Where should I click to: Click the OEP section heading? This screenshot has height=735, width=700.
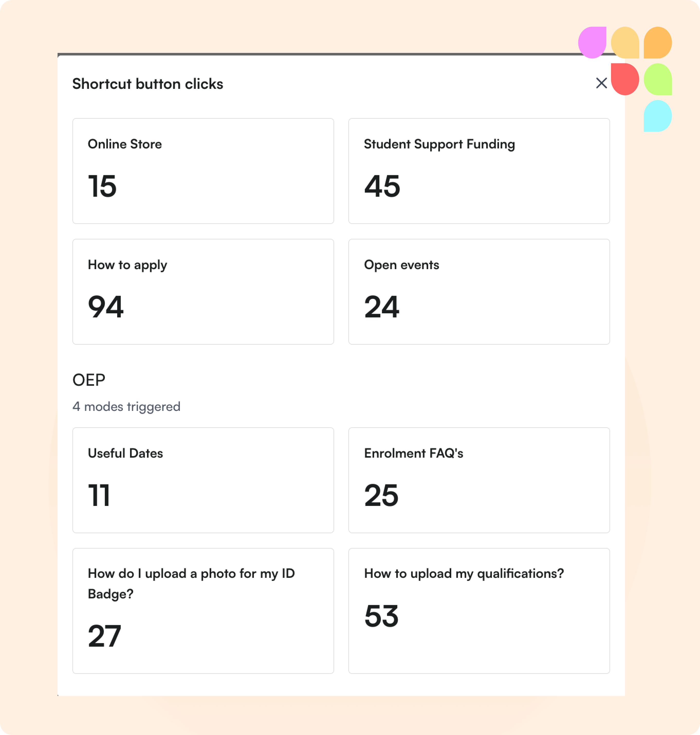[89, 380]
